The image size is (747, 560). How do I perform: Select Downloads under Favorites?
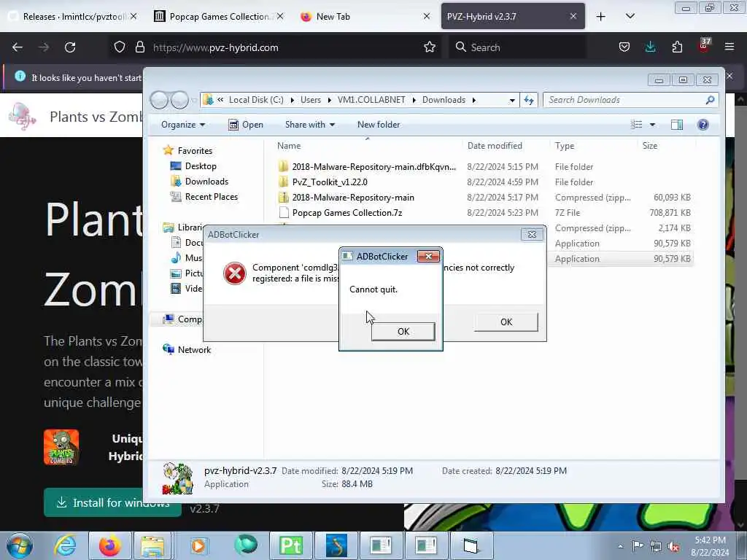click(x=206, y=182)
